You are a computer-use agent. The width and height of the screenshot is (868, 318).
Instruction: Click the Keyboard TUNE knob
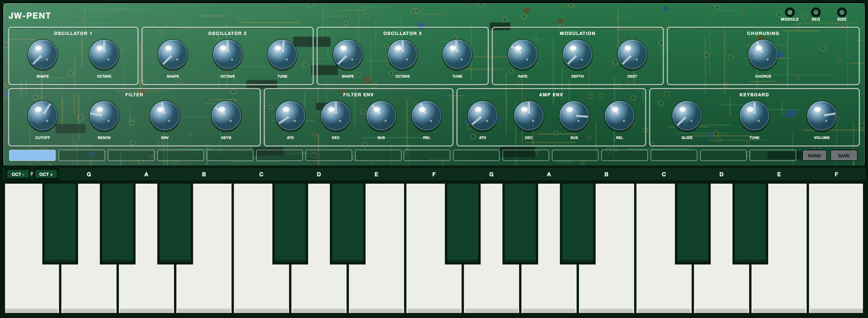754,116
